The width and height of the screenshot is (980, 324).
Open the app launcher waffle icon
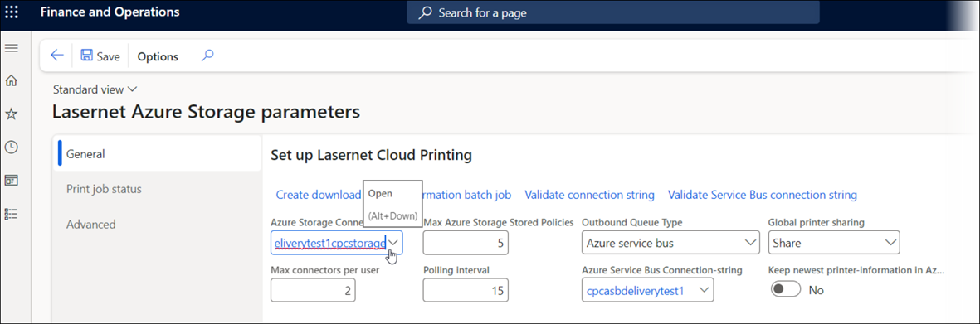tap(12, 12)
